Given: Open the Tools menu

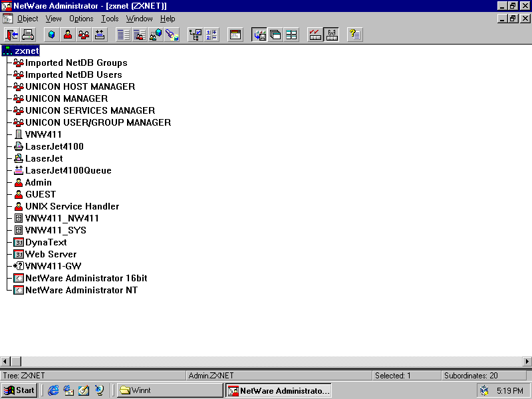Looking at the screenshot, I should (110, 19).
